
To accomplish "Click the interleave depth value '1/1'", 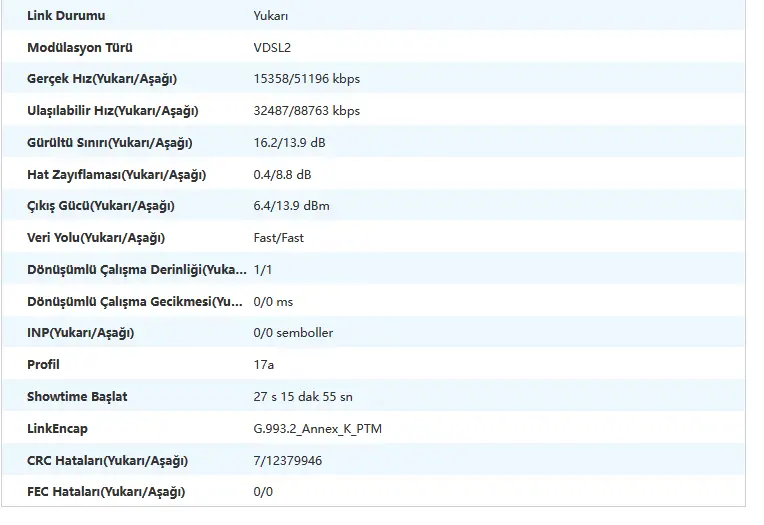I will (x=263, y=270).
